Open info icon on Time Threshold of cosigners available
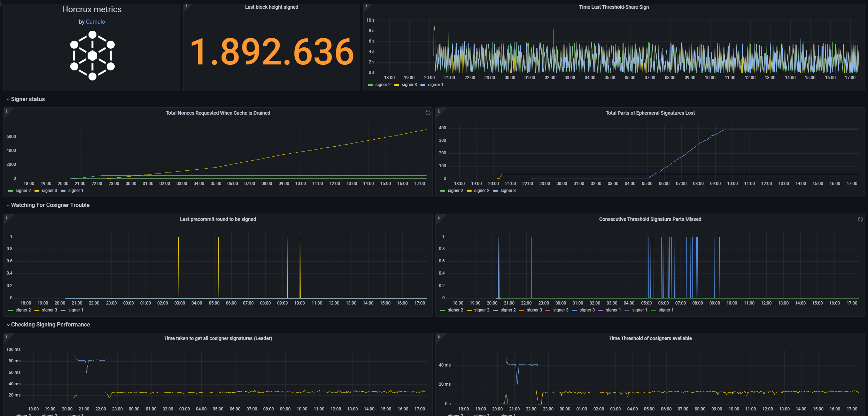This screenshot has width=868, height=416. click(x=439, y=337)
